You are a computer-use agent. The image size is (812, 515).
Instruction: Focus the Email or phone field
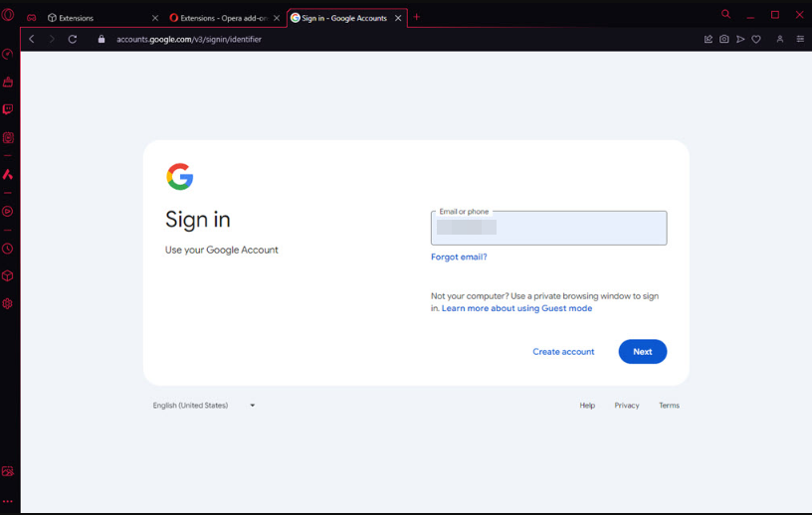click(549, 228)
